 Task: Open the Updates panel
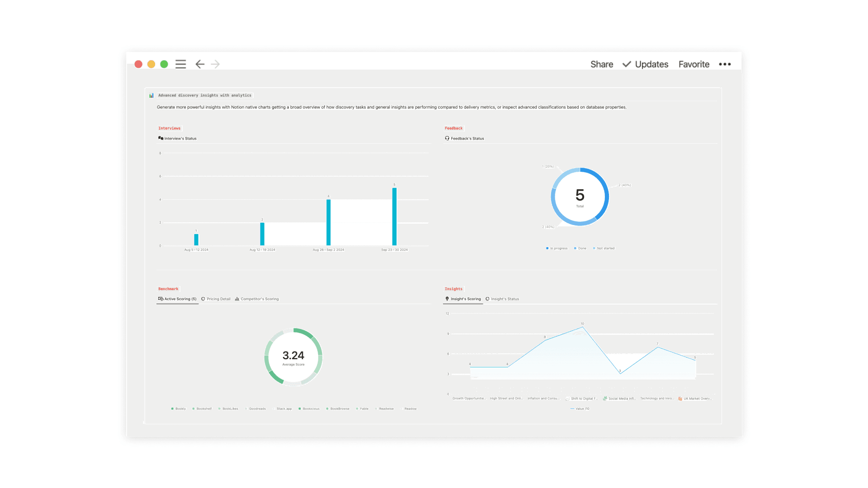646,64
